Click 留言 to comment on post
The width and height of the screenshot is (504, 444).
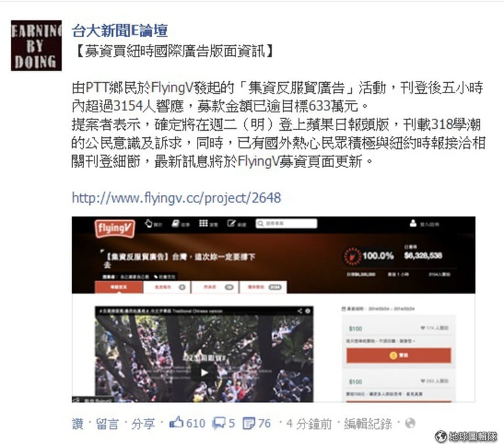108,424
